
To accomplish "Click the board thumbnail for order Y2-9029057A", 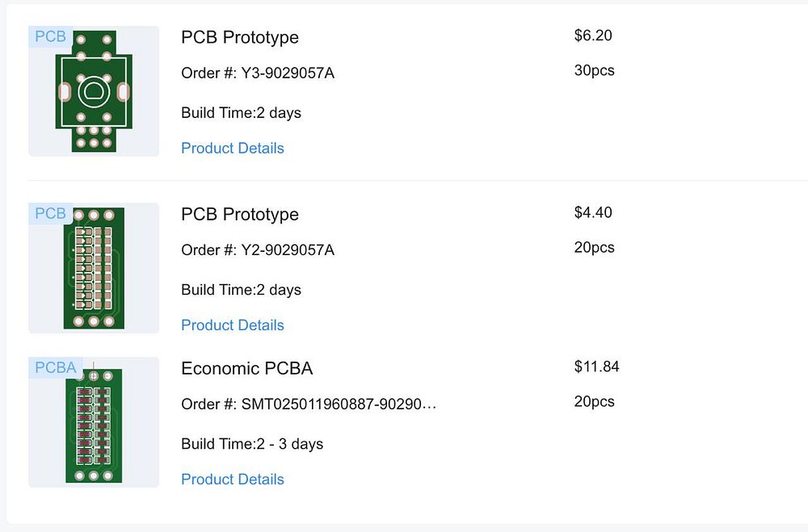I will pyautogui.click(x=94, y=269).
